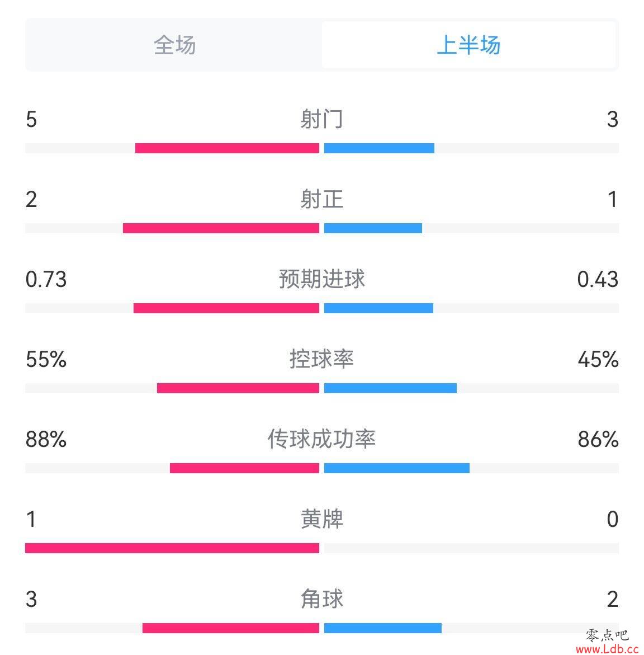Viewport: 644px width, 655px height.
Task: Click the 射正 stat label
Action: pos(322,199)
